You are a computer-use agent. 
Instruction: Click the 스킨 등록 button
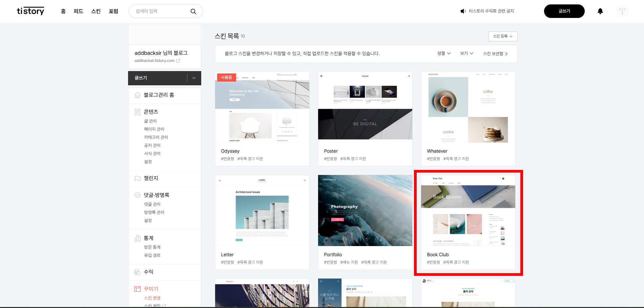tap(503, 36)
